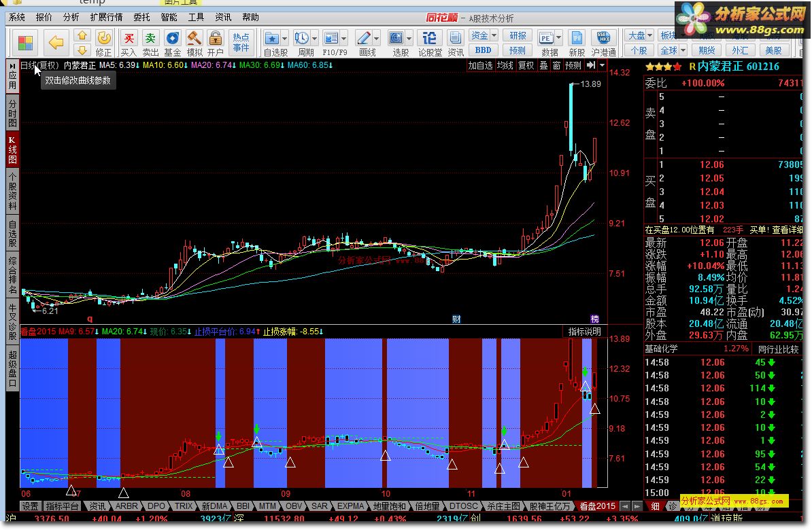
Task: Click the chart jump-to-end arrow icon
Action: point(591,65)
